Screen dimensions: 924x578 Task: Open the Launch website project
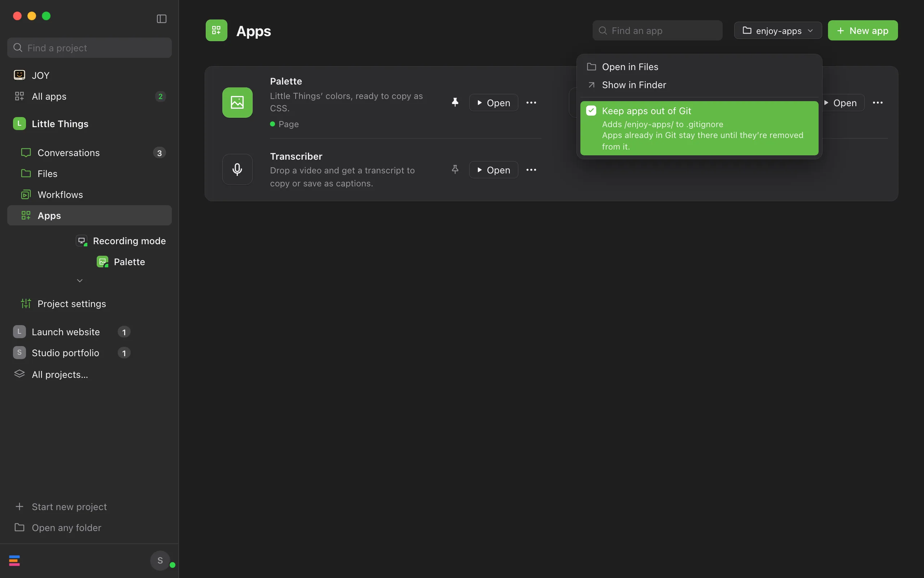[72, 332]
